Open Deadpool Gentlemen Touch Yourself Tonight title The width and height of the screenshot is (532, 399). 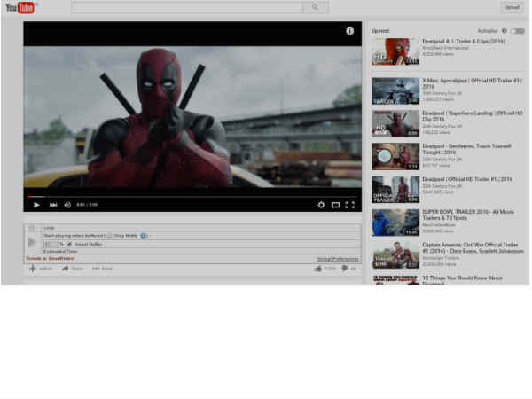[x=466, y=149]
